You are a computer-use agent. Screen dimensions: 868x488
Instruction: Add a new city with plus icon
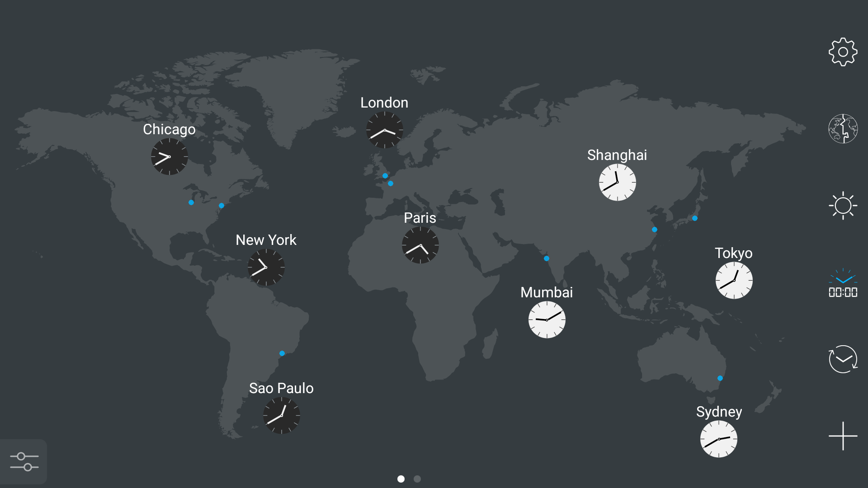click(843, 436)
